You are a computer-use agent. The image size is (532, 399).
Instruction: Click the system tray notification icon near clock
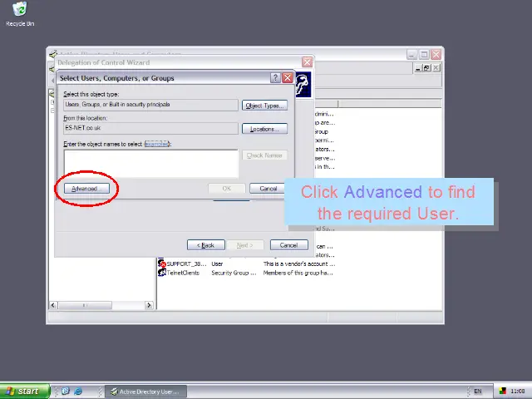point(502,391)
